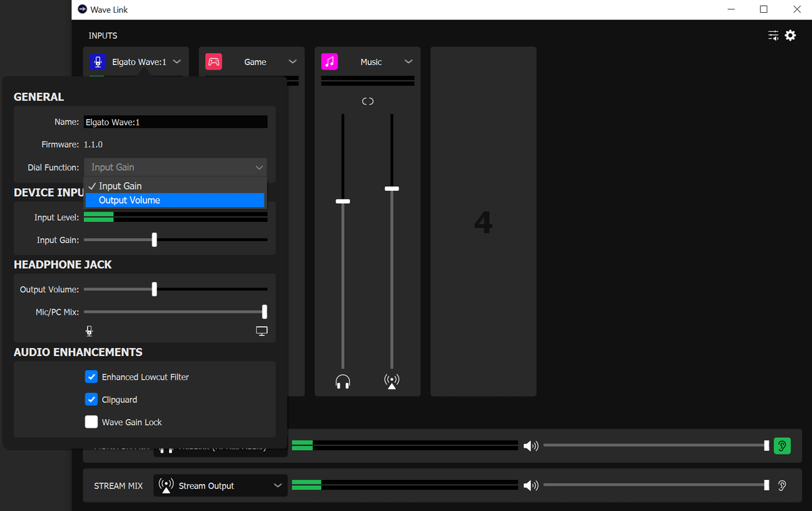Screen dimensions: 812x511
Task: Click headphones icon under Music monitor fader
Action: (343, 382)
